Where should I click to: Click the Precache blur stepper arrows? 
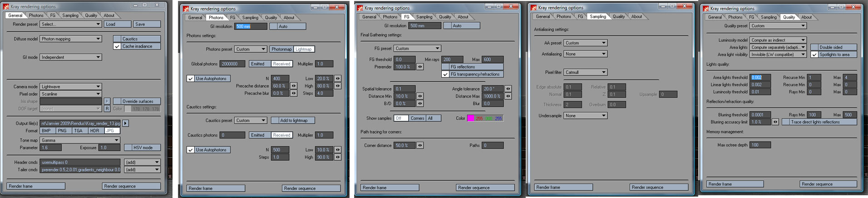294,93
